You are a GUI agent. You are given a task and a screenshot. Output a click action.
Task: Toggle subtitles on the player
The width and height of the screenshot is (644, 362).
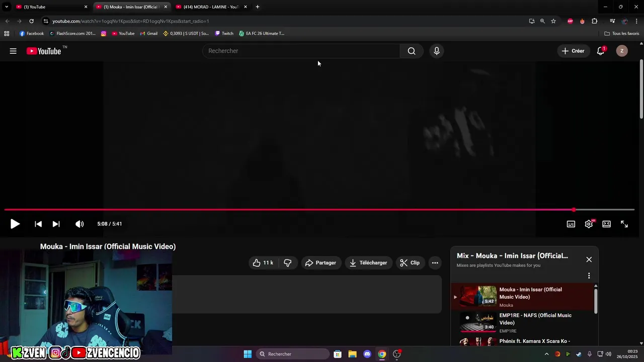pos(571,224)
